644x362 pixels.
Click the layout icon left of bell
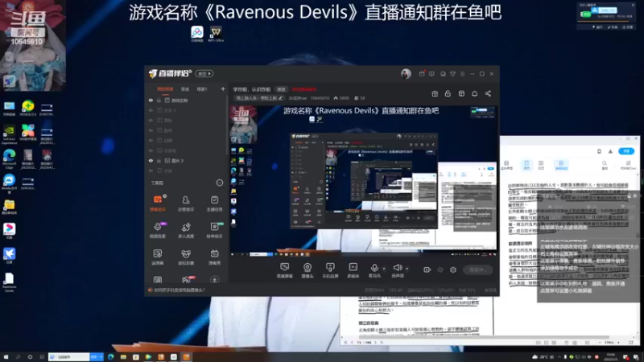pos(461,93)
